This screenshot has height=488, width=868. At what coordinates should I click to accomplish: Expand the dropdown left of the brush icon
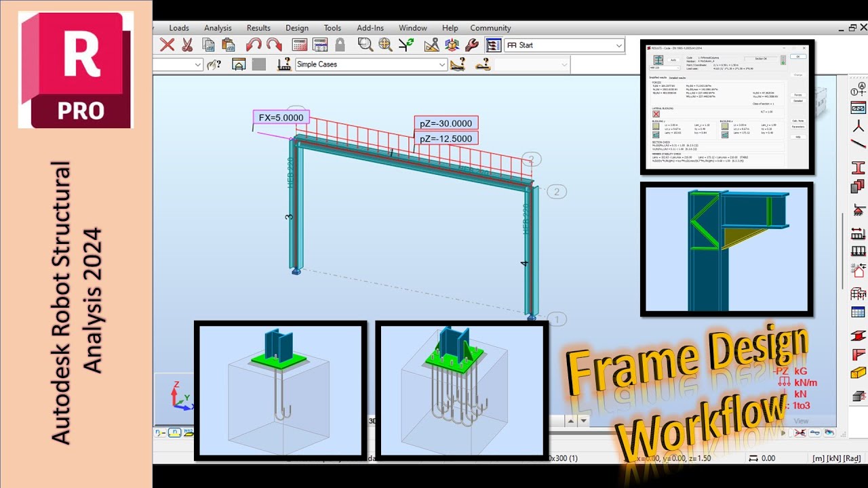point(198,64)
